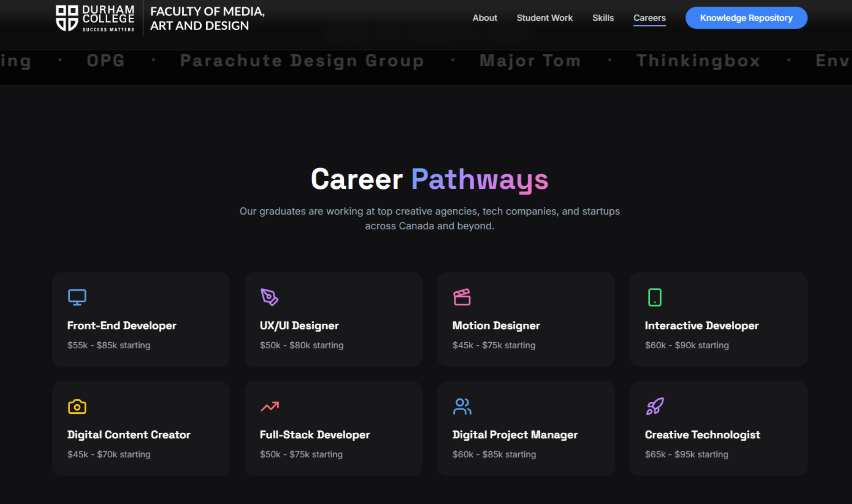This screenshot has height=504, width=852.
Task: Open the Knowledge Repository button
Action: 746,18
